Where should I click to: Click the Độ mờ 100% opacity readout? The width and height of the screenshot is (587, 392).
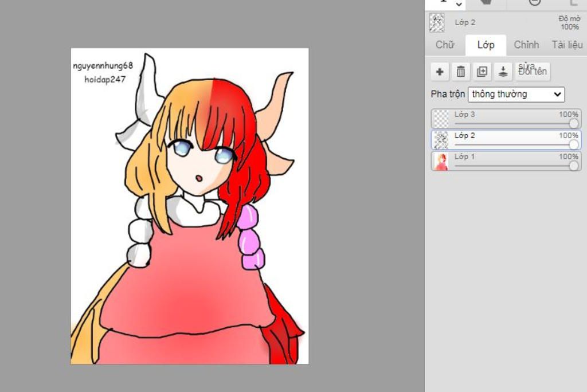pyautogui.click(x=569, y=22)
